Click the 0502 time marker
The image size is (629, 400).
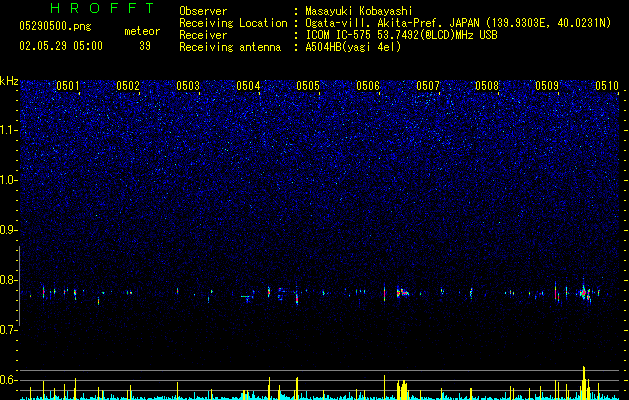click(x=128, y=86)
